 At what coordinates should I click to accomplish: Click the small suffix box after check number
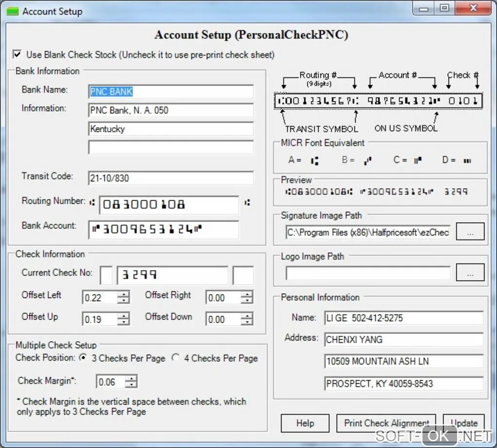(x=243, y=275)
